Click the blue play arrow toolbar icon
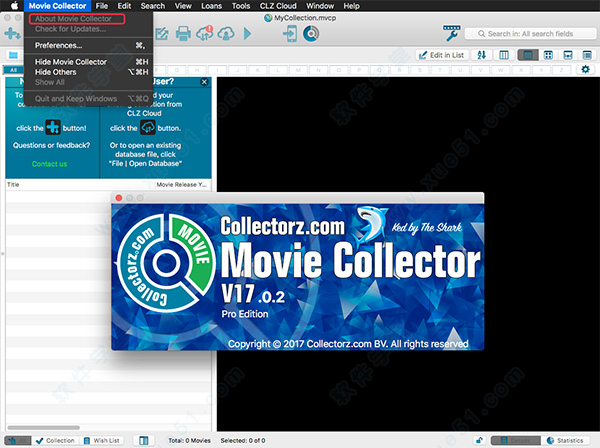600x448 pixels. click(248, 34)
